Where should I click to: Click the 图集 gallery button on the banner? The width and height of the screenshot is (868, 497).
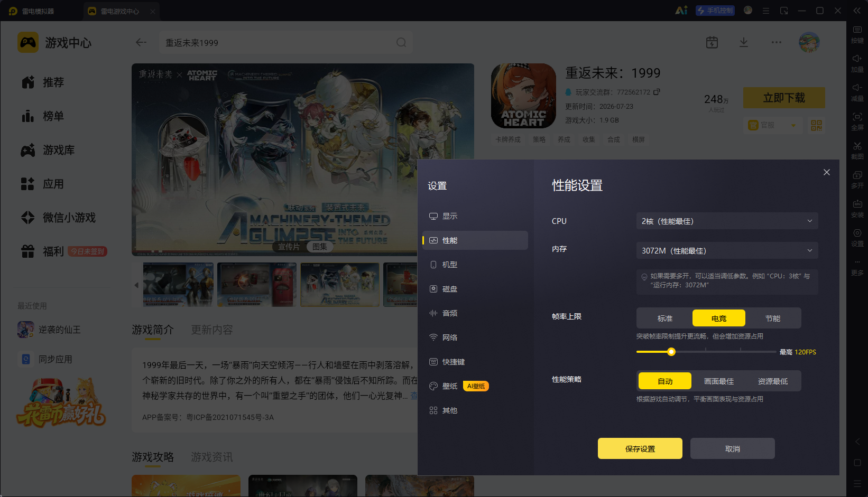point(319,247)
